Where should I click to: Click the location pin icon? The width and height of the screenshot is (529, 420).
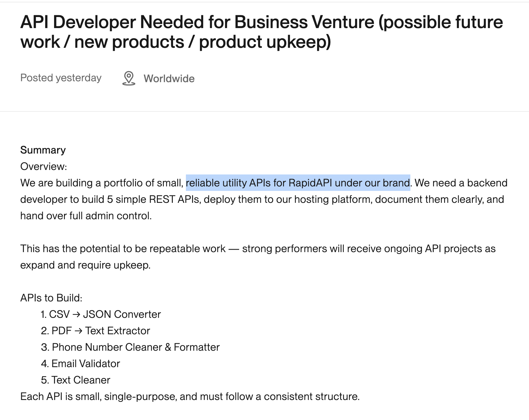point(129,78)
